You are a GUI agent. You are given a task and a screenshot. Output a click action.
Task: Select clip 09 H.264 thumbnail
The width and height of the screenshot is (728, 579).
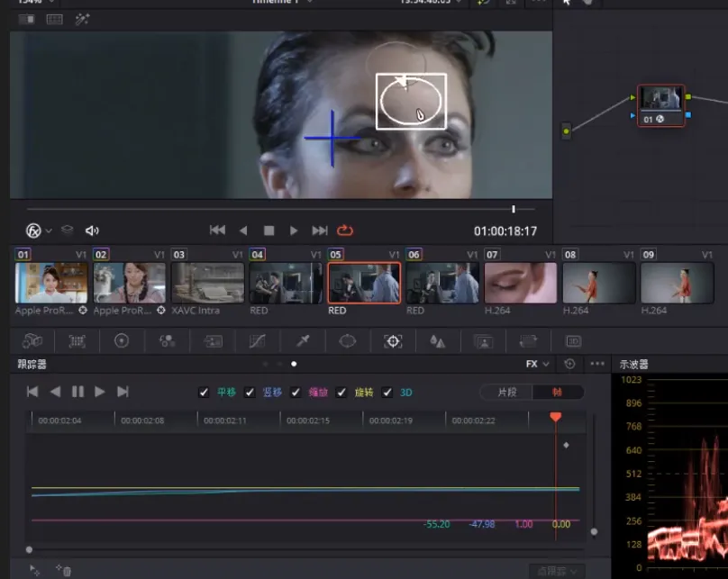pos(677,283)
